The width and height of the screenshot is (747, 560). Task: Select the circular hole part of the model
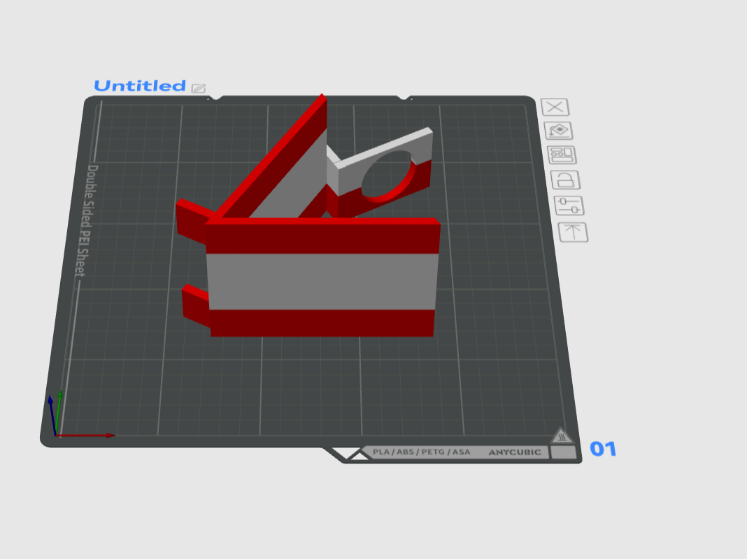tap(387, 176)
